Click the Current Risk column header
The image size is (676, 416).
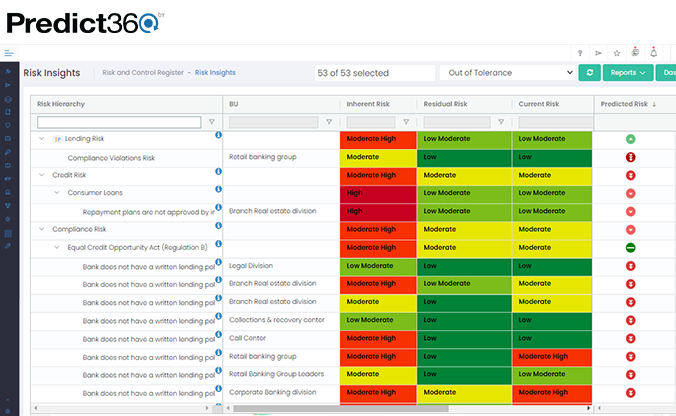538,104
